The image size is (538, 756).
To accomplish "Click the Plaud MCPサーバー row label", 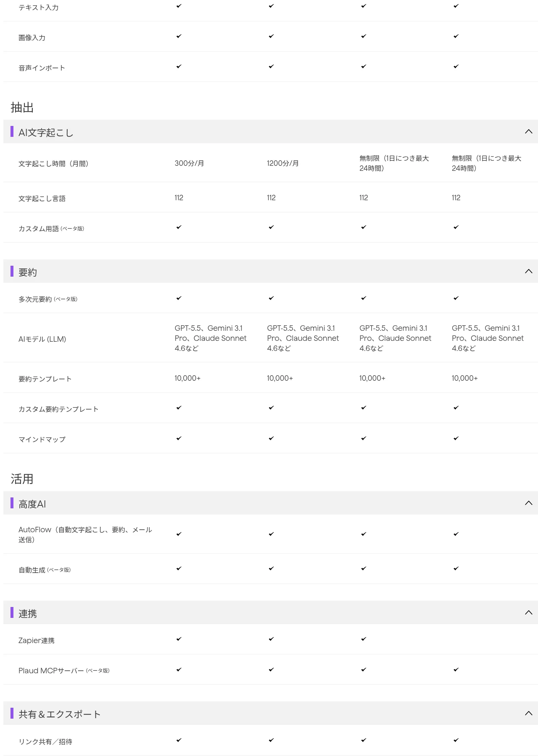I will tap(64, 671).
